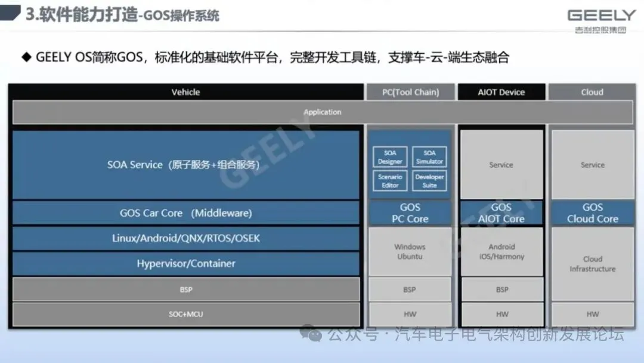Click 'Service' in the AIOT Device column
644x363 pixels.
(x=501, y=165)
